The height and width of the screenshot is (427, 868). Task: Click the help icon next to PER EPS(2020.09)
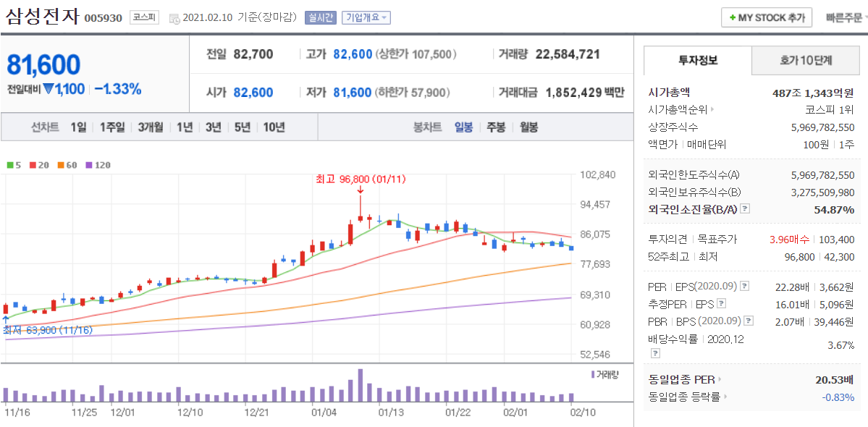[745, 286]
